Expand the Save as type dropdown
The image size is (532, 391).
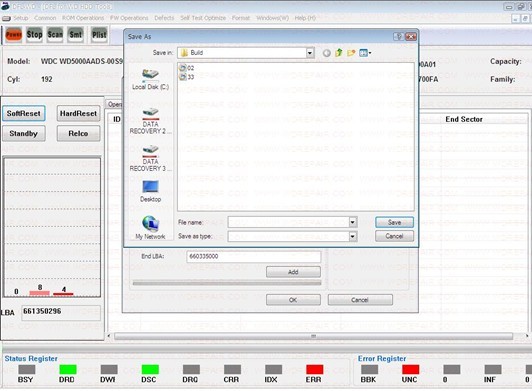pos(353,236)
